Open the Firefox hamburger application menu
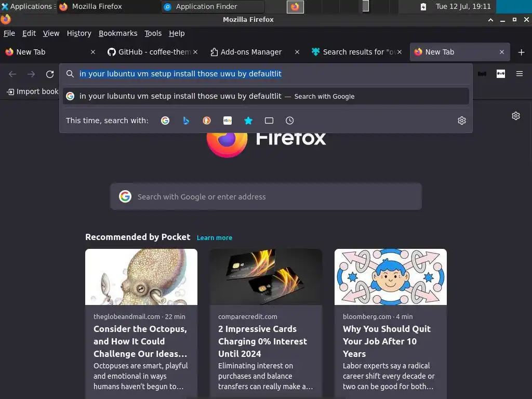The image size is (532, 399). click(520, 74)
